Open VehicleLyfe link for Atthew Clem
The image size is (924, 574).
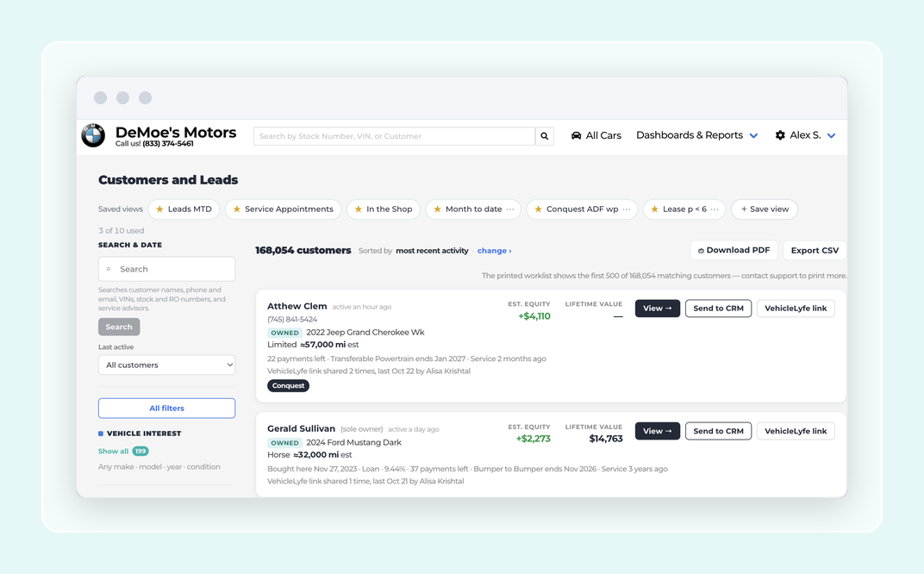pos(796,309)
